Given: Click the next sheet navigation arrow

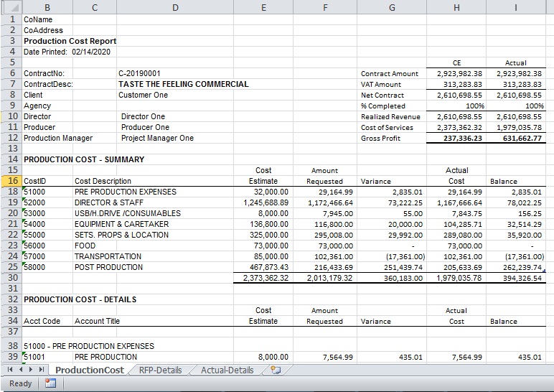Looking at the screenshot, I should (x=31, y=370).
